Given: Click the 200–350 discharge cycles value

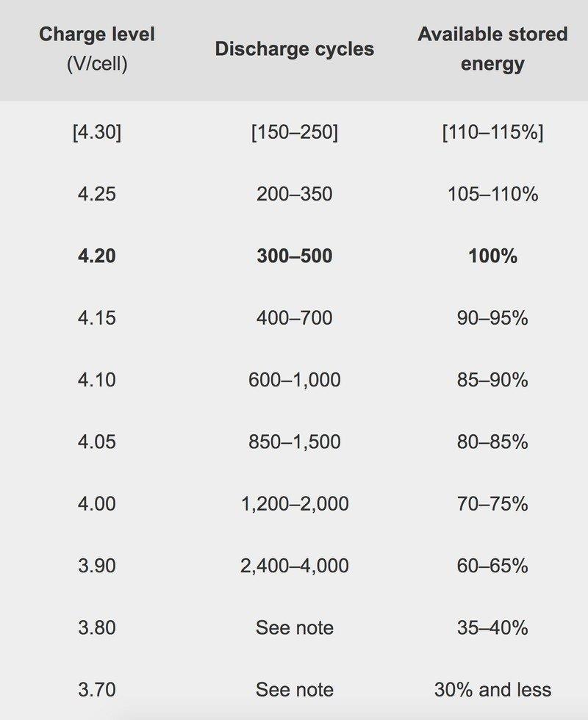Looking at the screenshot, I should [x=294, y=194].
